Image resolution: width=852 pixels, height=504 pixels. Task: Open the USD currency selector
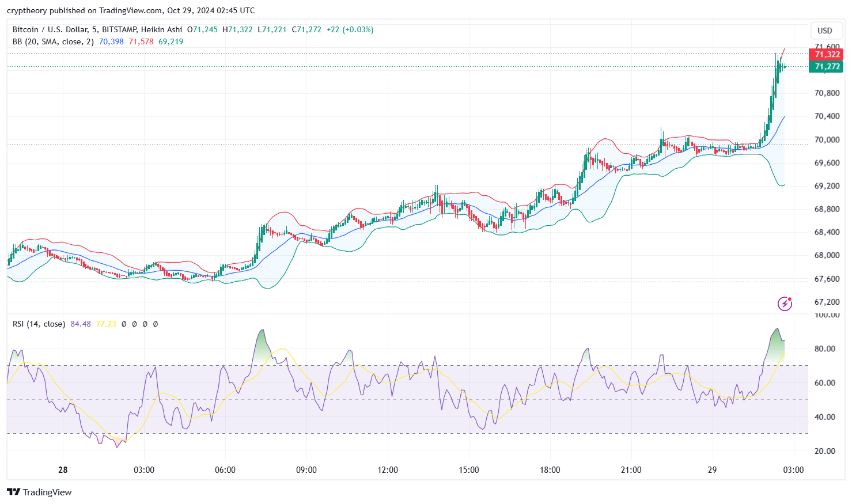click(x=825, y=31)
